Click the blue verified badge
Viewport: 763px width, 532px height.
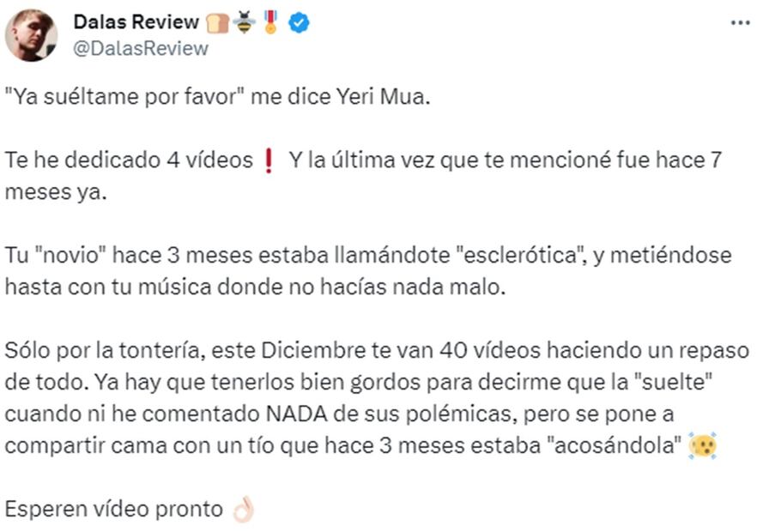[299, 22]
